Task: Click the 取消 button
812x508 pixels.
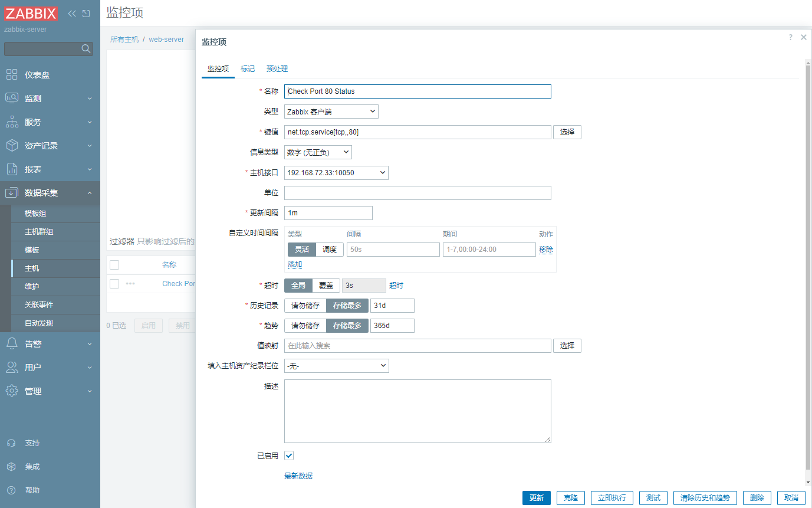Action: point(791,498)
